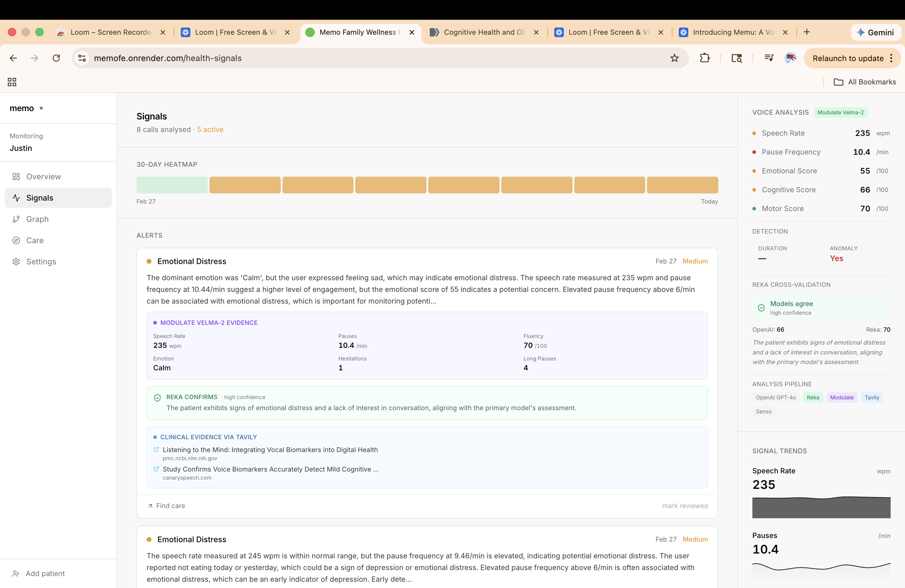The width and height of the screenshot is (905, 588).
Task: Bookmark page with star icon
Action: pyautogui.click(x=674, y=58)
